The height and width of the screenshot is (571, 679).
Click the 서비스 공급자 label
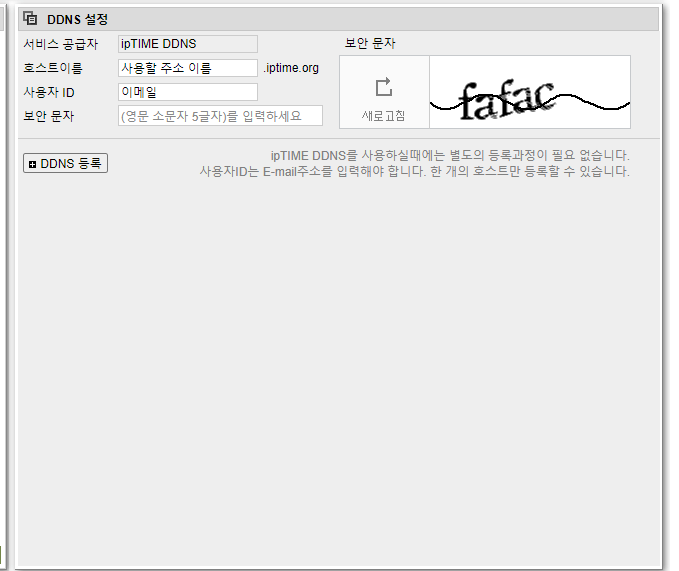pyautogui.click(x=61, y=44)
